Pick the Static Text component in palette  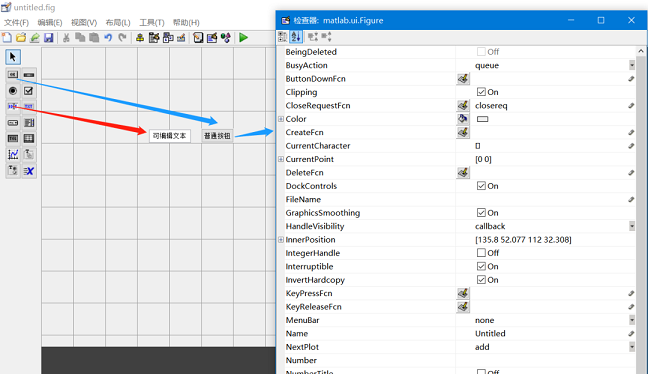click(x=29, y=107)
